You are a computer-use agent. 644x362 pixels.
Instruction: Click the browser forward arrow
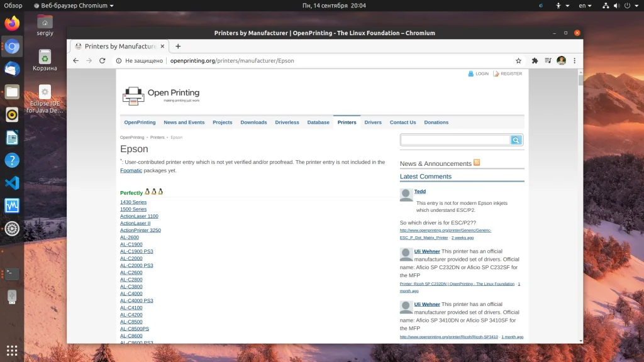pos(89,61)
